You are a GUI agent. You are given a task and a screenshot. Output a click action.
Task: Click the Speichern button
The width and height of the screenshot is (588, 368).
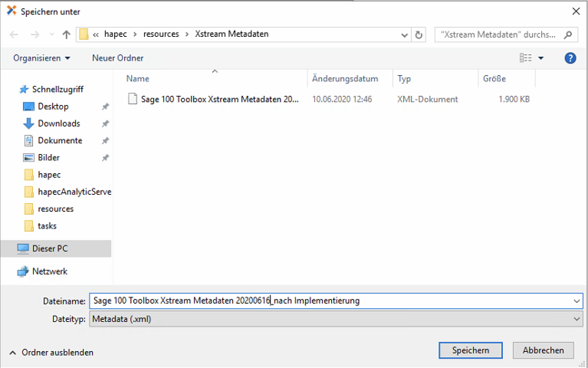coord(470,350)
